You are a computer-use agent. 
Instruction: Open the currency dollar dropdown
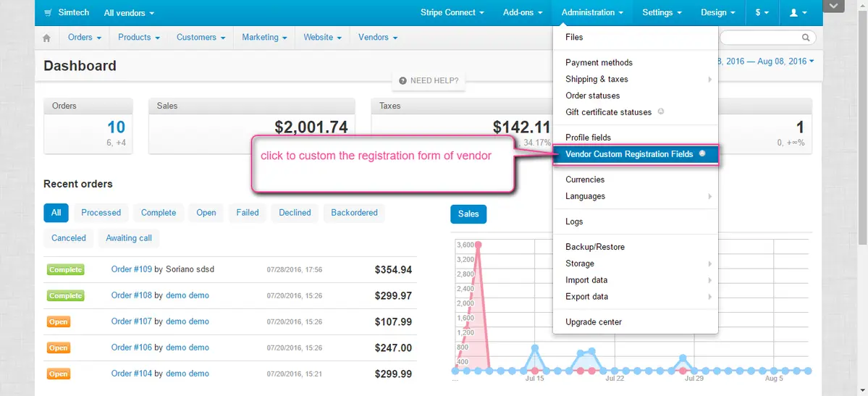(x=762, y=12)
